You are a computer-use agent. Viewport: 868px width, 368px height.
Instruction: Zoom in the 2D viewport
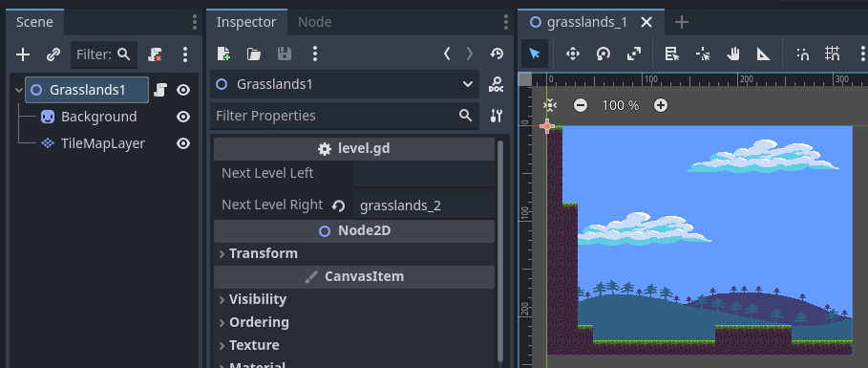(661, 105)
